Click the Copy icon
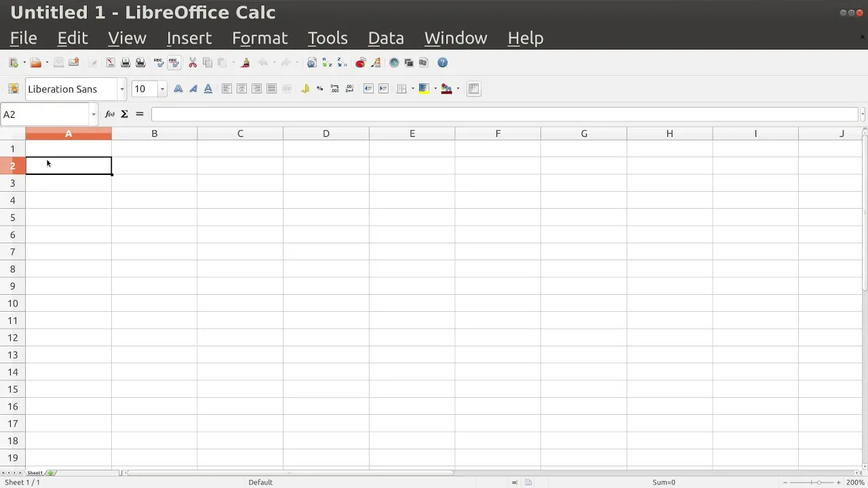 tap(208, 62)
